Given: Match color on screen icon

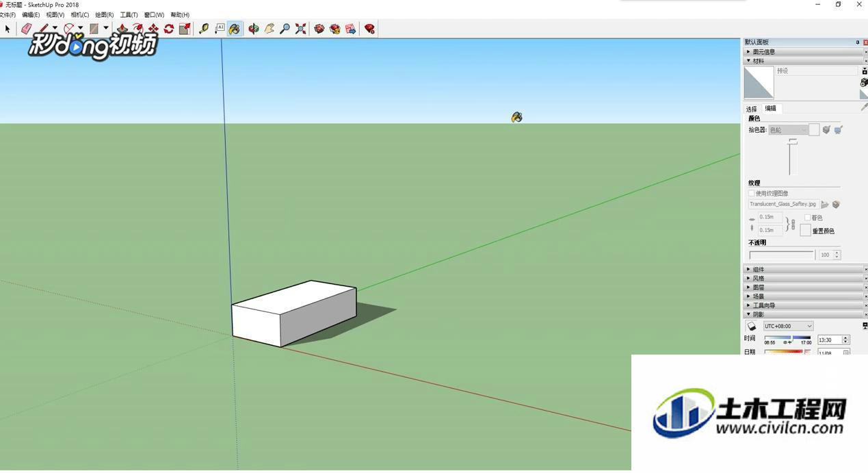Looking at the screenshot, I should pos(839,130).
